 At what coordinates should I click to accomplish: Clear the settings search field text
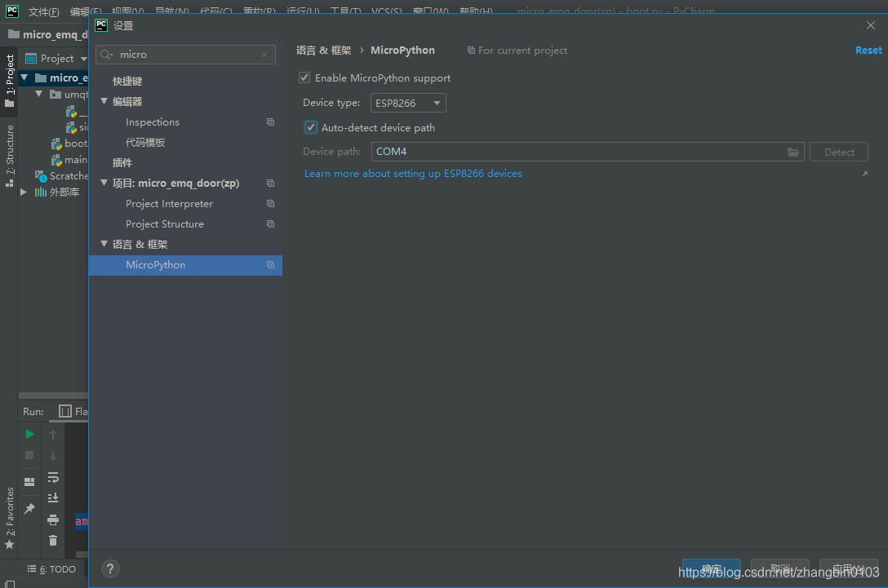[x=264, y=55]
